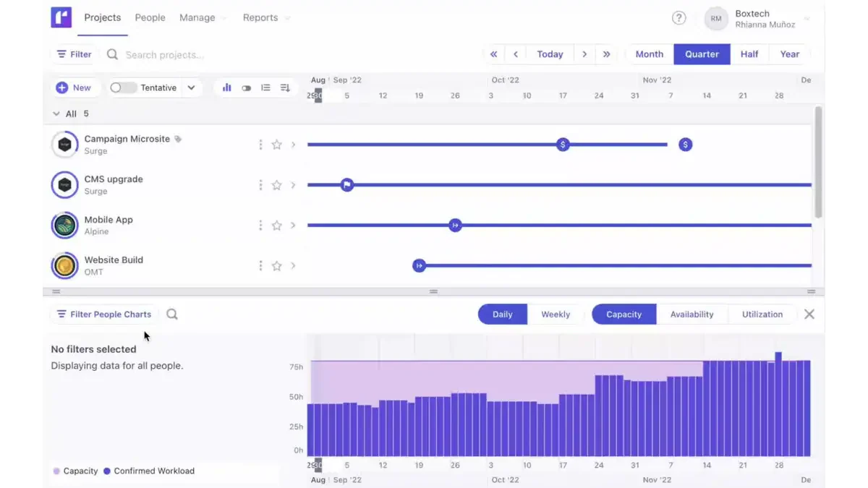Viewport: 868px width, 488px height.
Task: Click the Today button
Action: pos(550,54)
